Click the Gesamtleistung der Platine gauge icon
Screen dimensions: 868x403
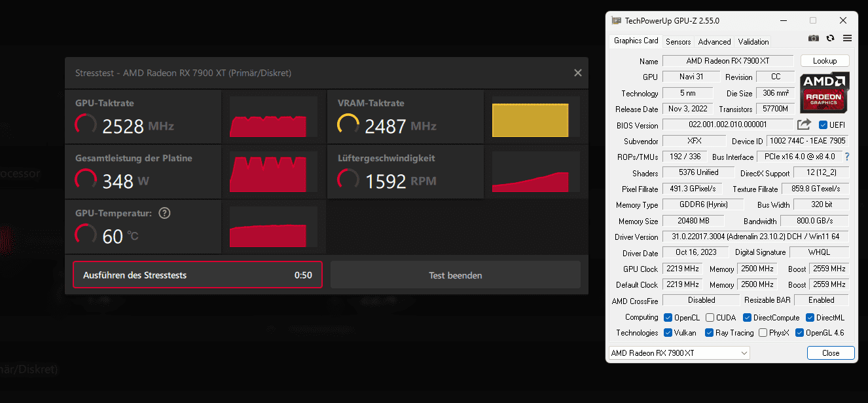click(x=86, y=180)
